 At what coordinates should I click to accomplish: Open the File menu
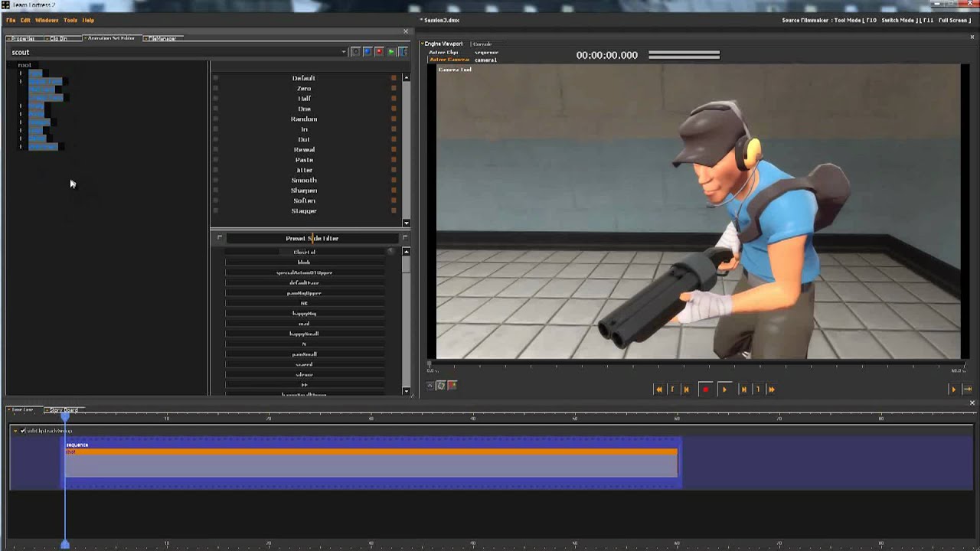[x=11, y=20]
